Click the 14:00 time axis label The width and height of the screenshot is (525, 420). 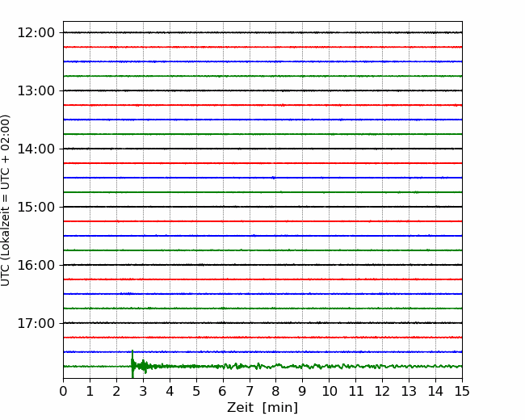pos(36,149)
